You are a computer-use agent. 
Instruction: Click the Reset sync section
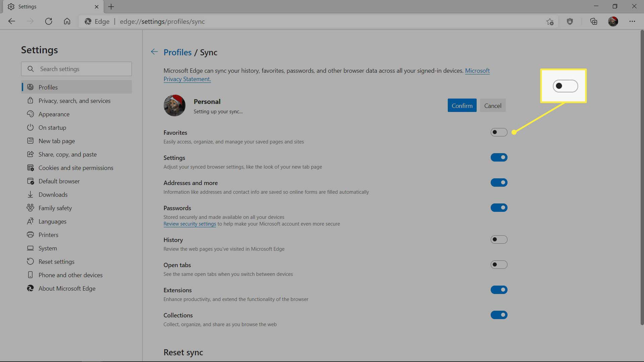click(x=183, y=352)
